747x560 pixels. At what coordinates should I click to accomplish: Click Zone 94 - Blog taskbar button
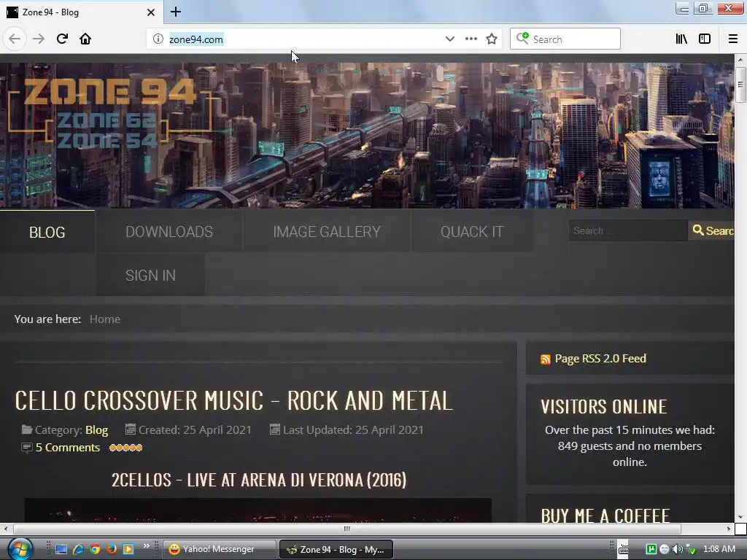coord(336,549)
